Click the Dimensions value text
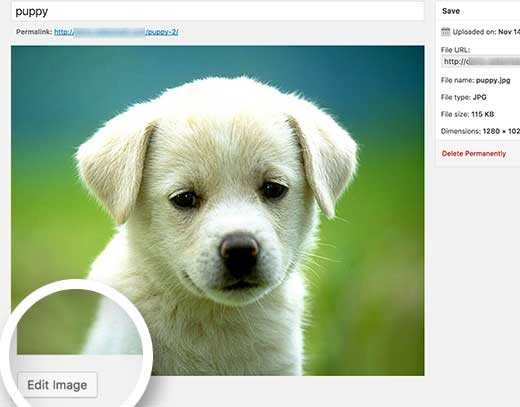Viewport: 520px width, 407px height. (x=501, y=131)
